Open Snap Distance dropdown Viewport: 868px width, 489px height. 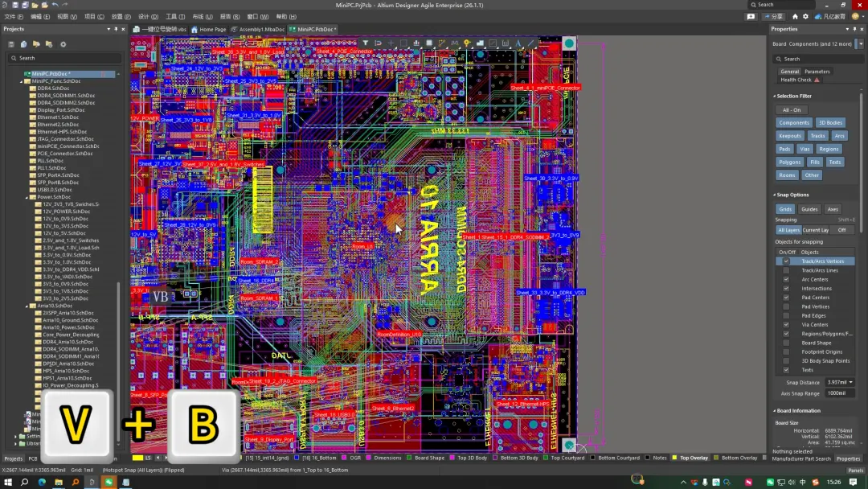(x=851, y=382)
